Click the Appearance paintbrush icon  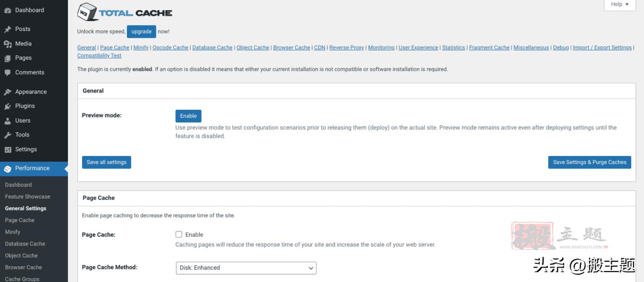(7, 92)
